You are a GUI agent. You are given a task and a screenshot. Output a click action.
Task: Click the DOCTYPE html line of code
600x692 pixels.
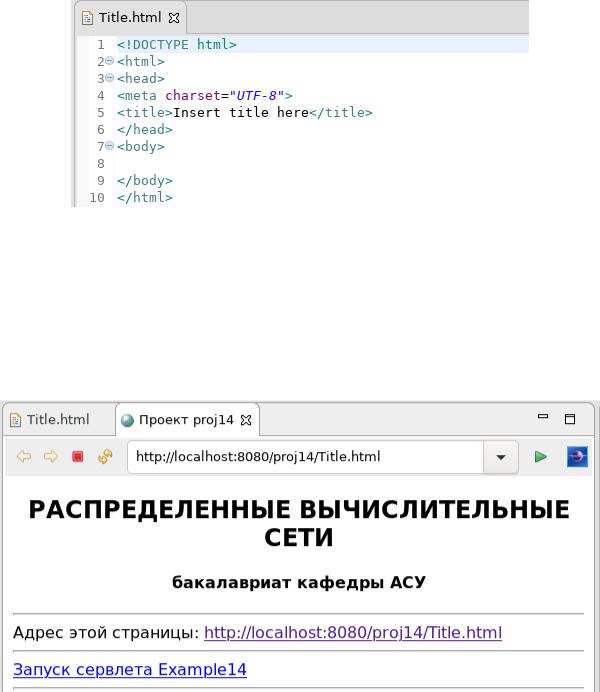[x=177, y=45]
